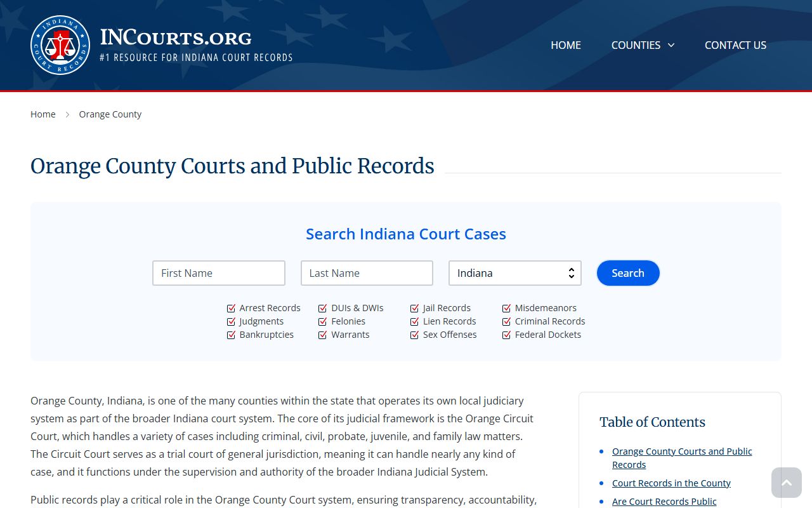Click the blue Search button

[628, 273]
